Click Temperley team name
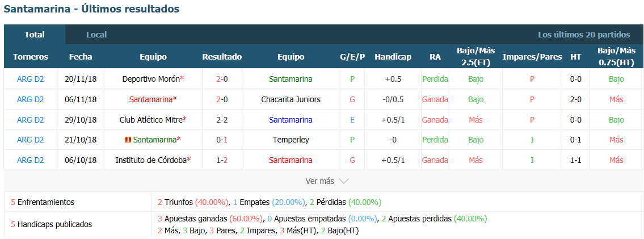644x239 pixels. [x=291, y=140]
